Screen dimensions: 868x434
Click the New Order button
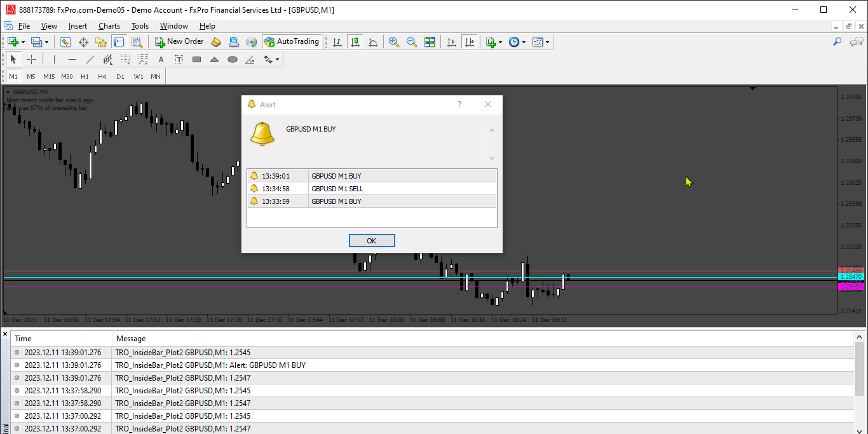(179, 42)
